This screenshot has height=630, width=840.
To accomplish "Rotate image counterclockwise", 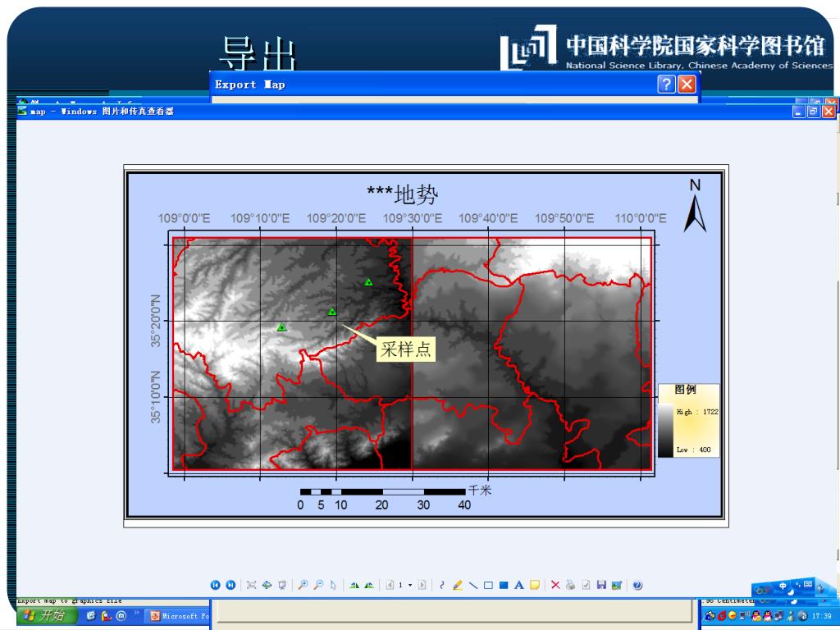I will [x=369, y=585].
